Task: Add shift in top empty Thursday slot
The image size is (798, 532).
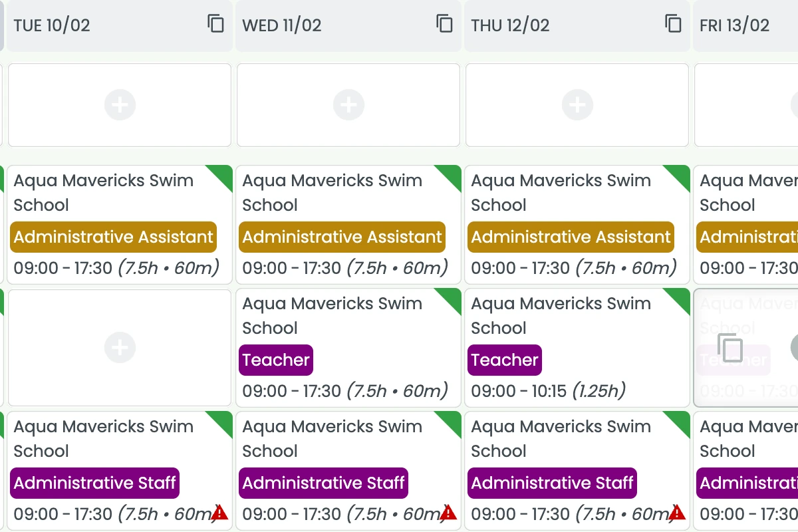Action: pyautogui.click(x=577, y=105)
